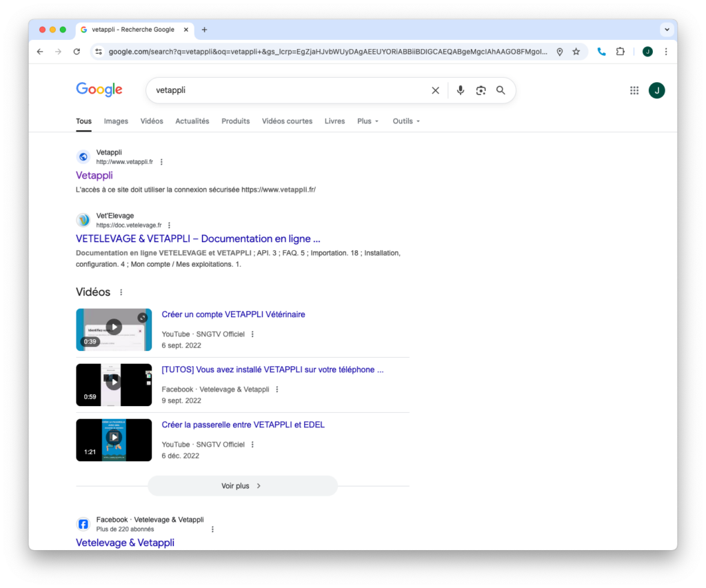Click the magnifying glass search button

point(501,90)
